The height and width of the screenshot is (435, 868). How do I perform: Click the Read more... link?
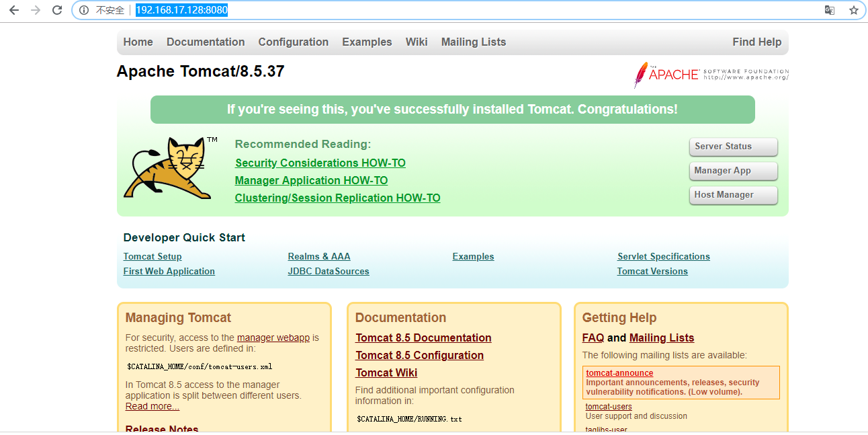[153, 406]
